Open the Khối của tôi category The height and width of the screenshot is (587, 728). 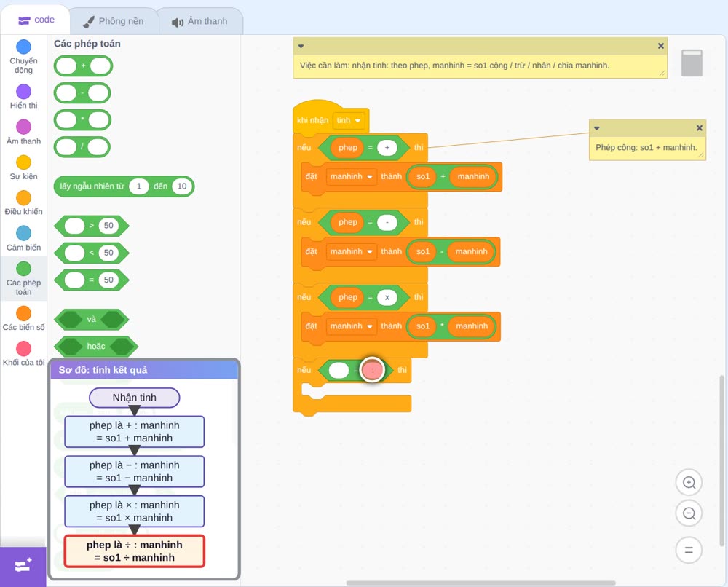pyautogui.click(x=23, y=354)
